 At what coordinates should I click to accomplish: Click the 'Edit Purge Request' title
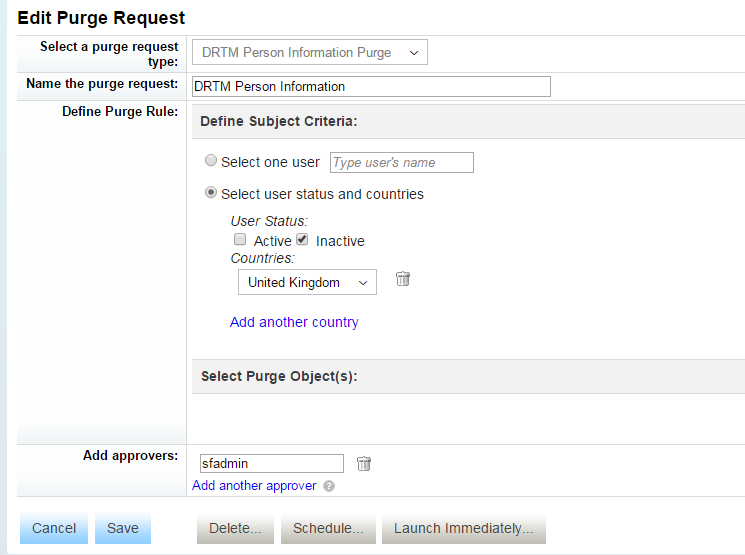(x=101, y=18)
